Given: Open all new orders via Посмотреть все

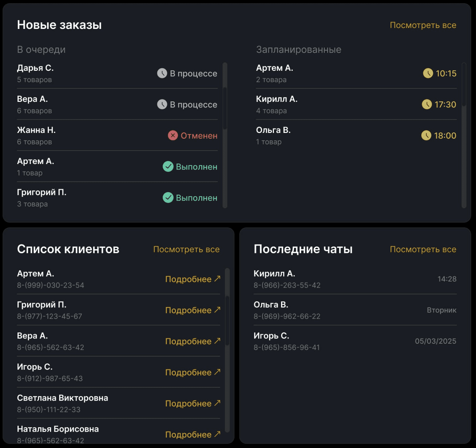Looking at the screenshot, I should coord(423,25).
